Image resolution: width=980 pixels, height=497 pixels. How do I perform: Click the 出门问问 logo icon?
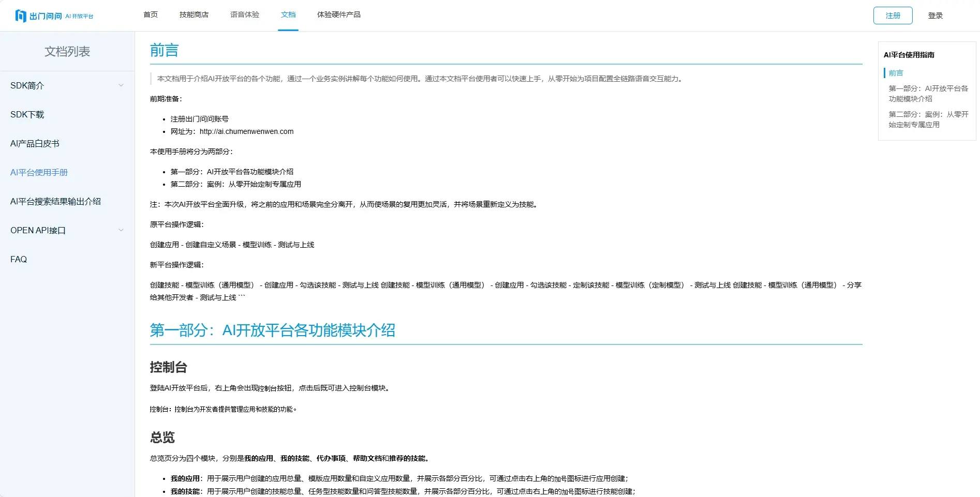coord(21,15)
